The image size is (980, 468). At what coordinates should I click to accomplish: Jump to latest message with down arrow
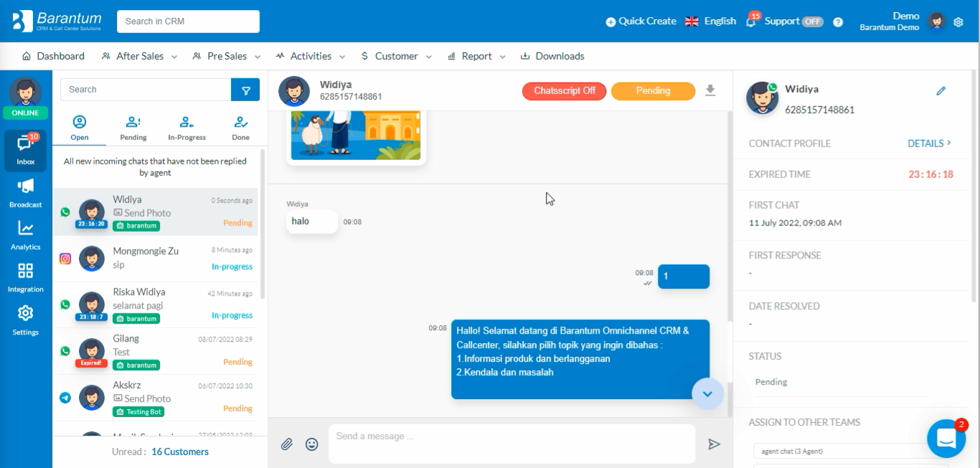707,393
